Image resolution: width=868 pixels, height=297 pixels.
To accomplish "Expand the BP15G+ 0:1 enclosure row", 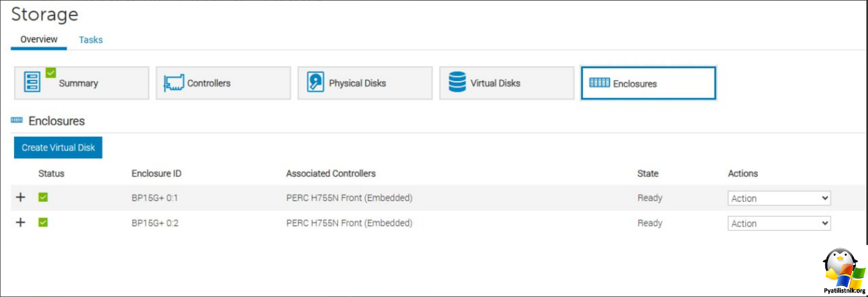I will click(x=21, y=197).
